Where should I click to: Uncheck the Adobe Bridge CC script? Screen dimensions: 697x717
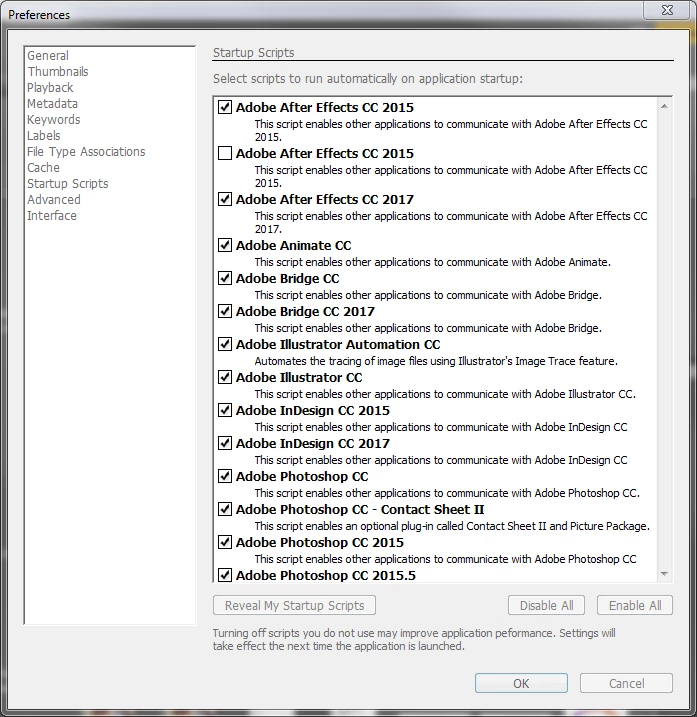point(225,278)
